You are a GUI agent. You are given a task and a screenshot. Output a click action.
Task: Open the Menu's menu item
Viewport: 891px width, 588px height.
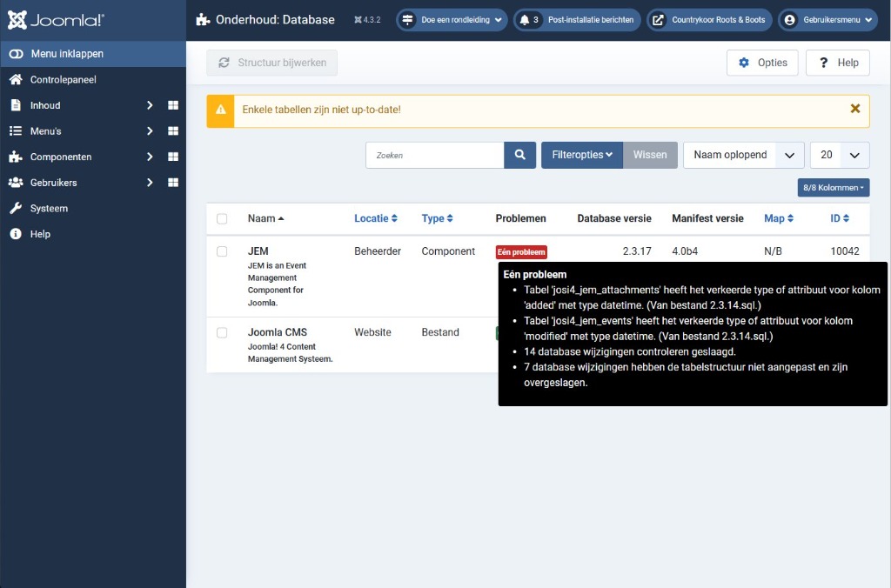click(x=45, y=131)
